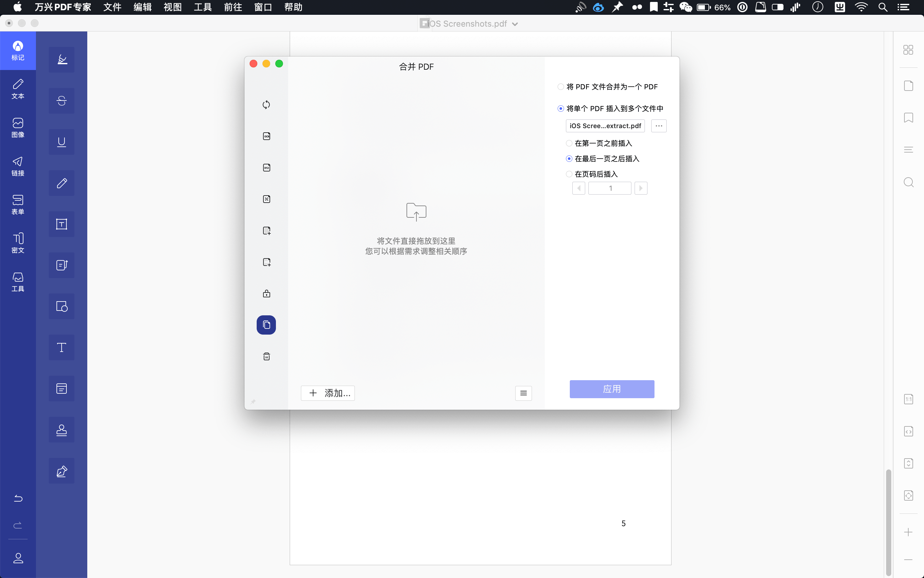
Task: Increase page number with right arrow
Action: pyautogui.click(x=641, y=188)
